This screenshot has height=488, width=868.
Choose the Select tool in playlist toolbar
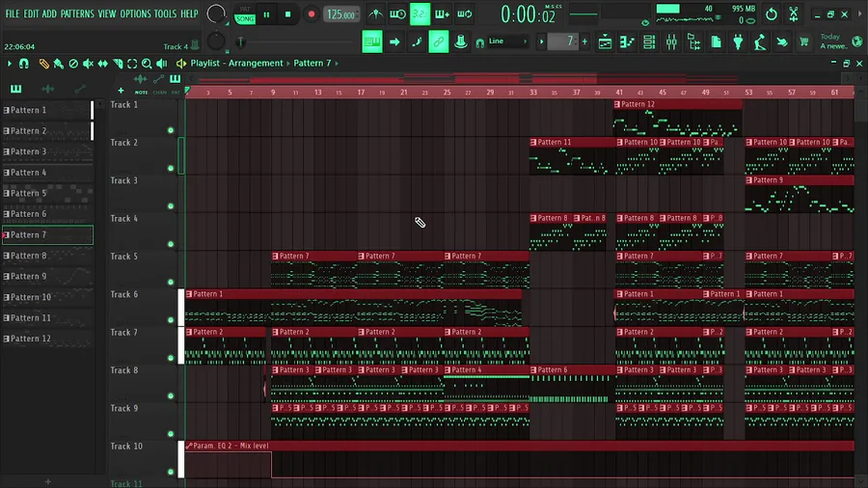coord(132,64)
